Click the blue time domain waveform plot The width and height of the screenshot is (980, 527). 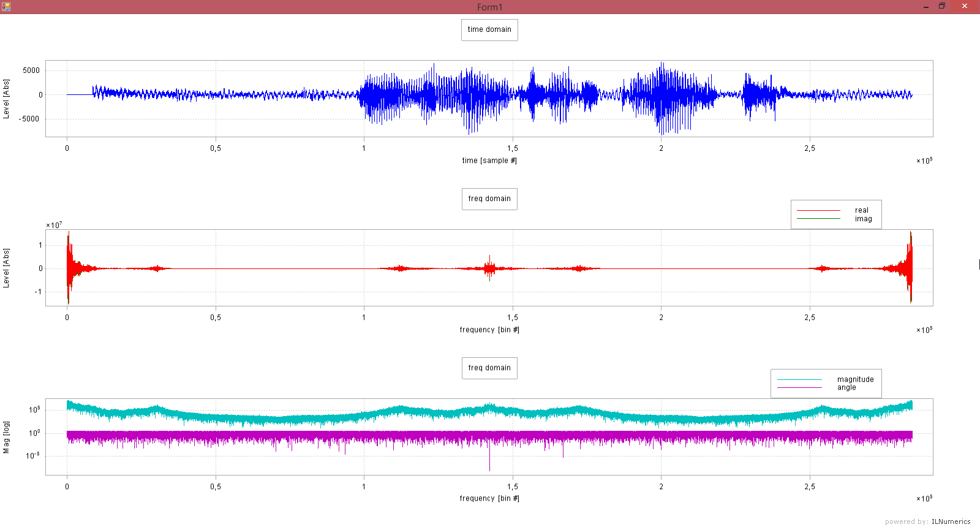[x=489, y=98]
